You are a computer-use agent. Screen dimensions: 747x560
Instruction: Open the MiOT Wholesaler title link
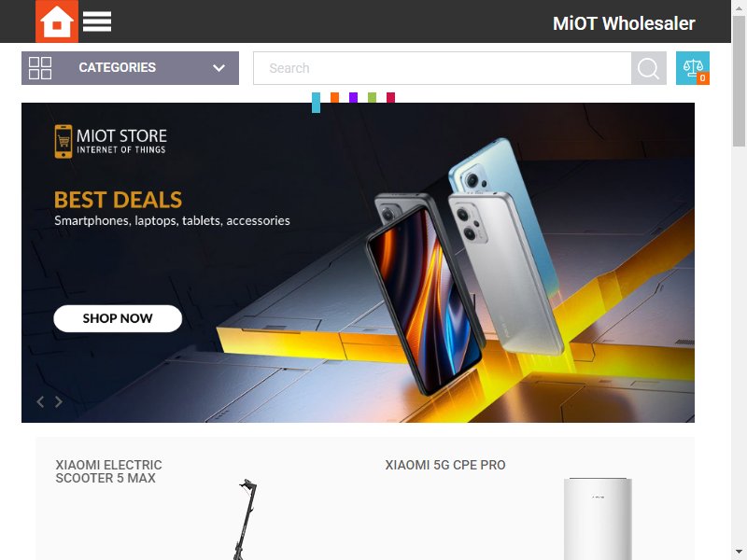pyautogui.click(x=624, y=23)
